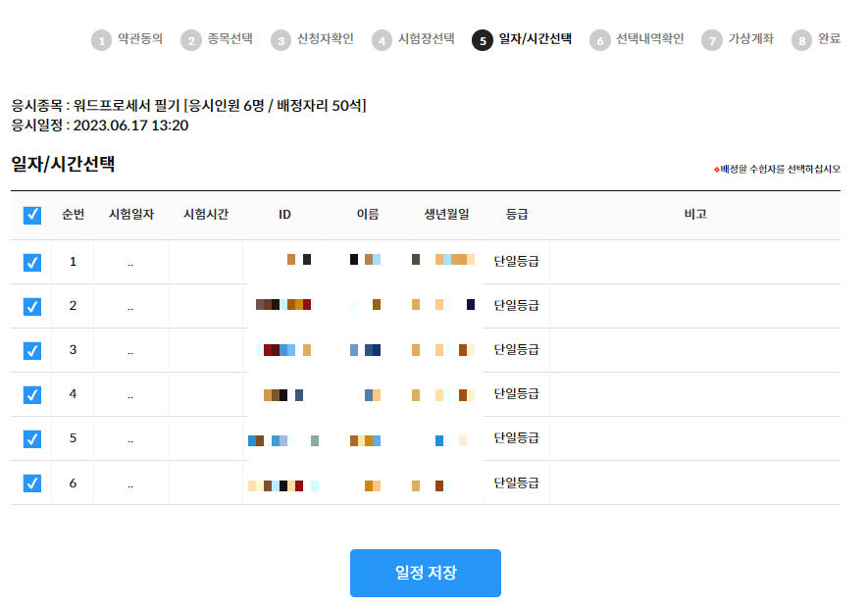The image size is (868, 609).
Task: Click step 3 신청자확인 number icon
Action: tap(281, 40)
